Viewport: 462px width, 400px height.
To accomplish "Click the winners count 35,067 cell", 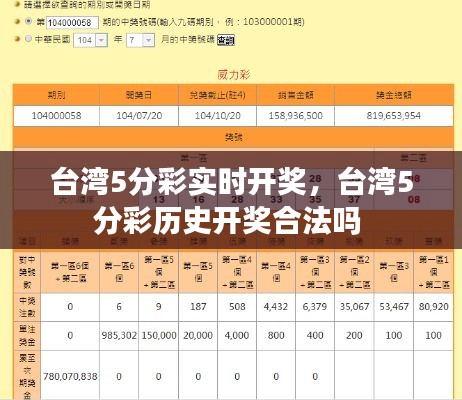I will 354,307.
